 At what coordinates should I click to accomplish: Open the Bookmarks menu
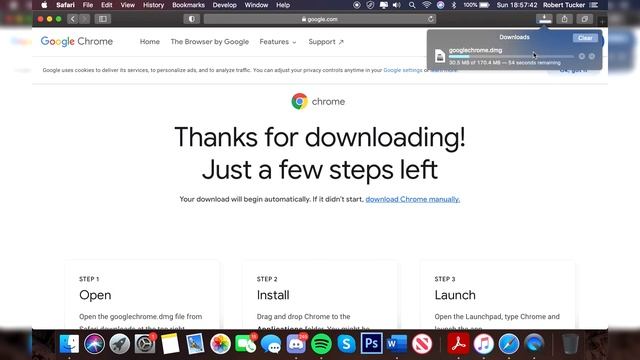[188, 5]
